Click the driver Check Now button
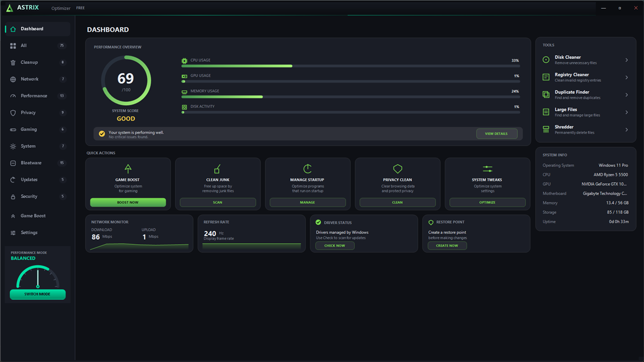 point(335,246)
